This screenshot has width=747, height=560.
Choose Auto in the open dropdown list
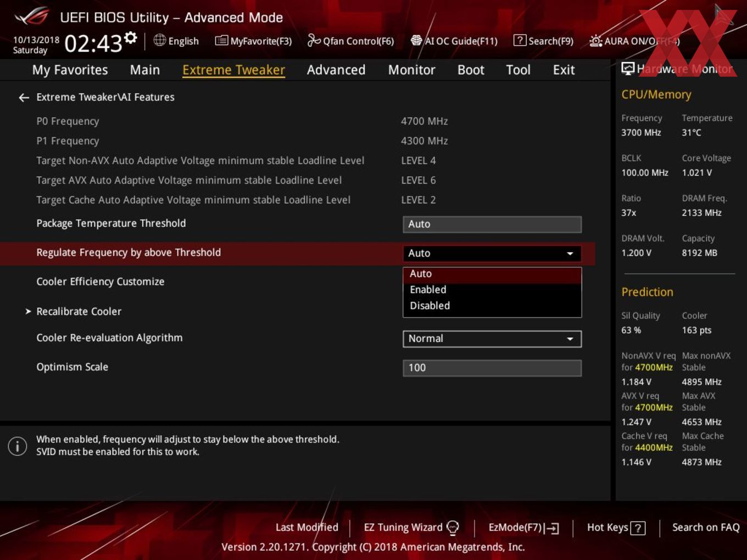[492, 274]
